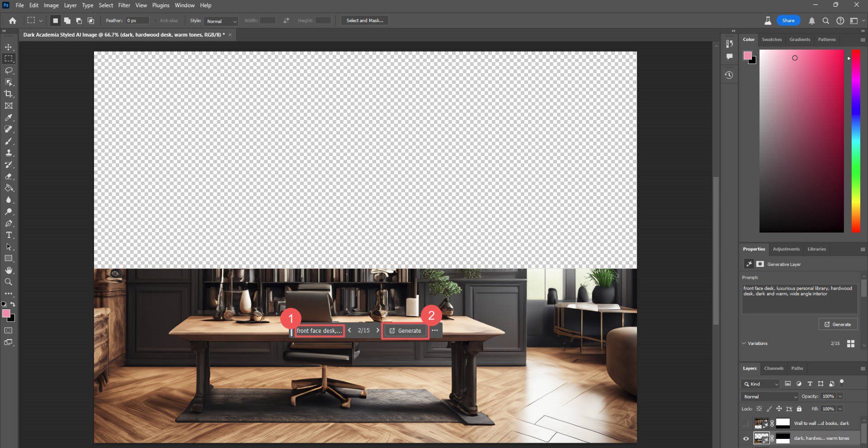This screenshot has height=448, width=868.
Task: Select the Zoom tool
Action: [x=9, y=282]
